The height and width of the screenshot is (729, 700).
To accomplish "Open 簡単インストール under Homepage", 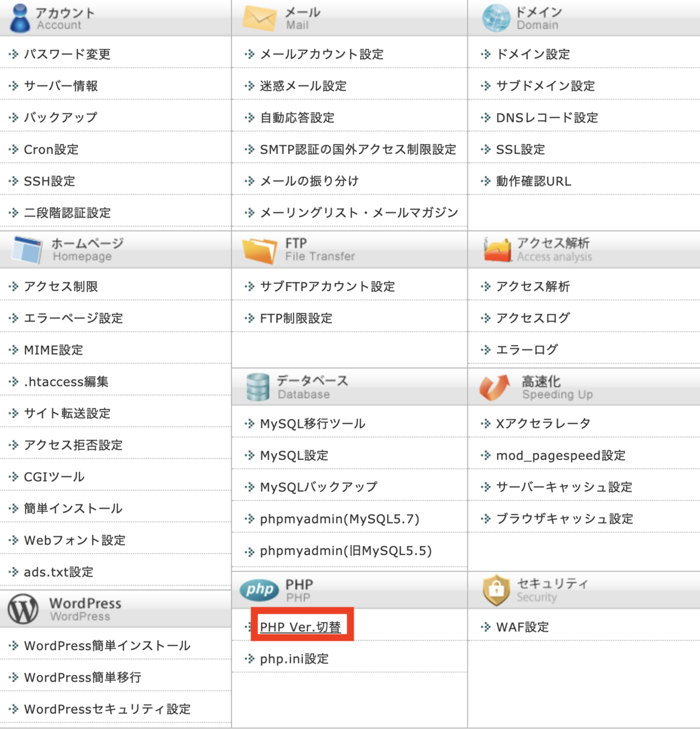I will [x=73, y=508].
